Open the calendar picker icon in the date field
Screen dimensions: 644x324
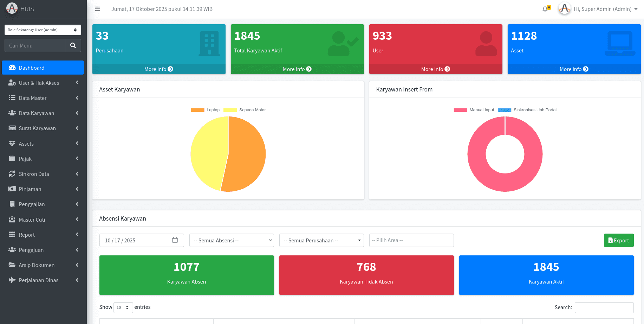tap(175, 240)
